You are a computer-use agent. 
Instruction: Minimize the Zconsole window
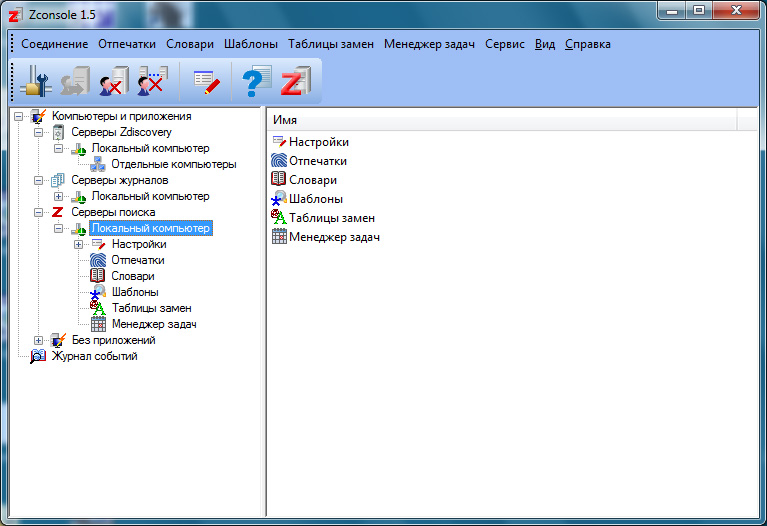pyautogui.click(x=673, y=10)
